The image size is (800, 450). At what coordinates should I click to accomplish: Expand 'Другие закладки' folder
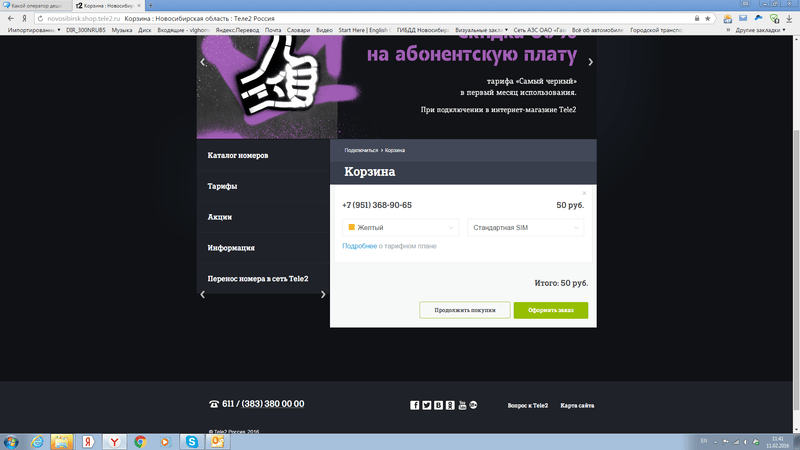[760, 30]
